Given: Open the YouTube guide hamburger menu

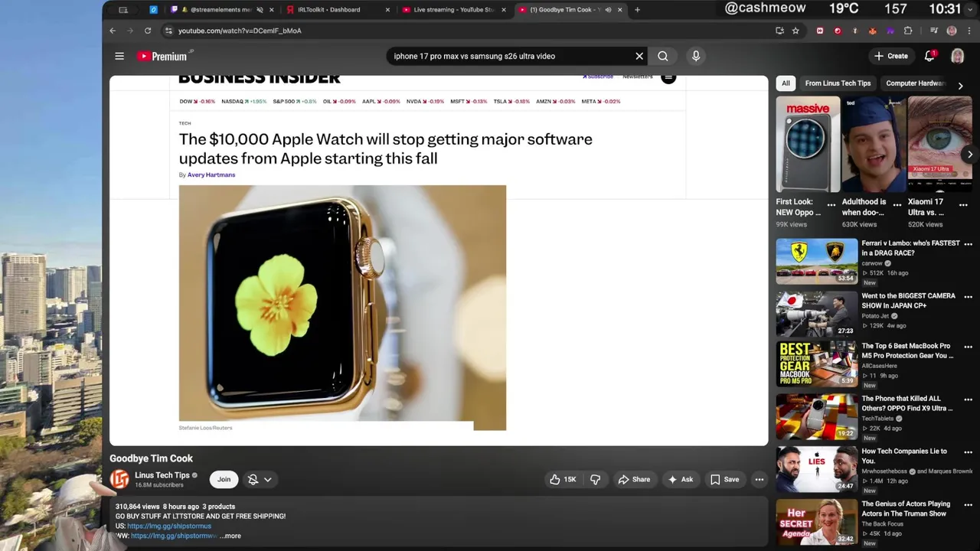Looking at the screenshot, I should tap(119, 56).
